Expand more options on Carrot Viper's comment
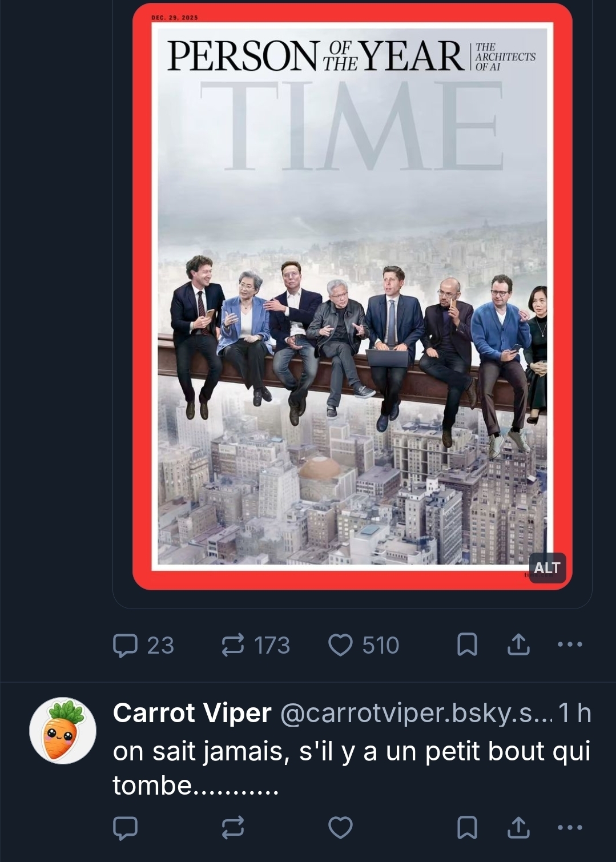 point(569,827)
